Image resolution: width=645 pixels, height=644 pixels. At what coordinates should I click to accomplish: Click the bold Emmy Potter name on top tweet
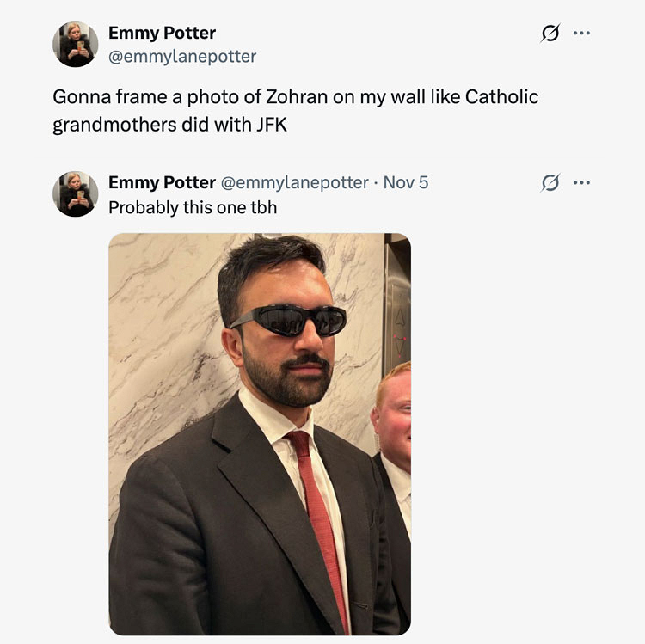point(162,33)
